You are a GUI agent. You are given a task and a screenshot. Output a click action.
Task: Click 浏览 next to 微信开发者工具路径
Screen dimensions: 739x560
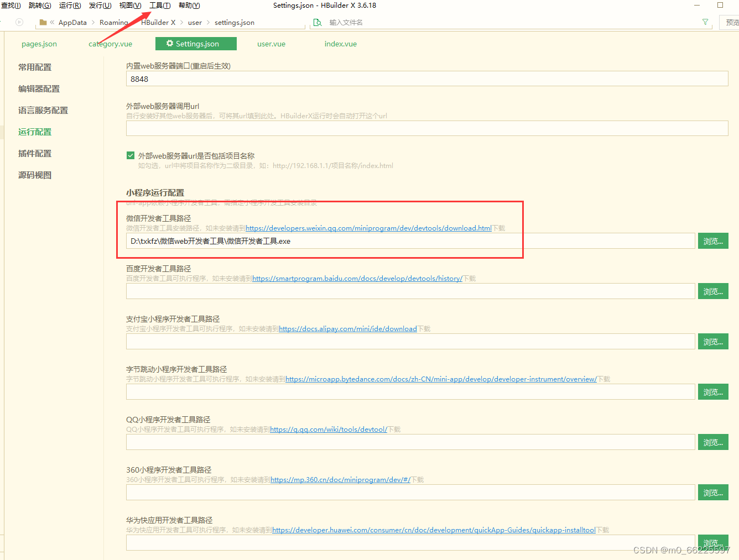pos(713,240)
